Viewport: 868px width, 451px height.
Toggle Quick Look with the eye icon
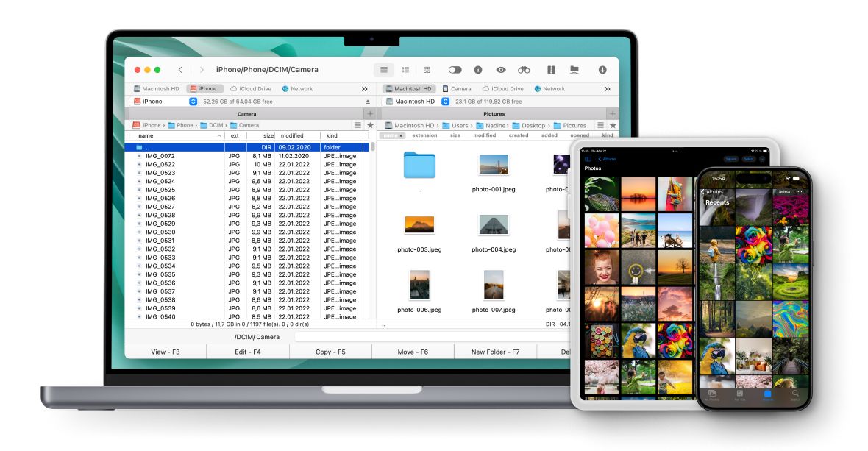(501, 70)
